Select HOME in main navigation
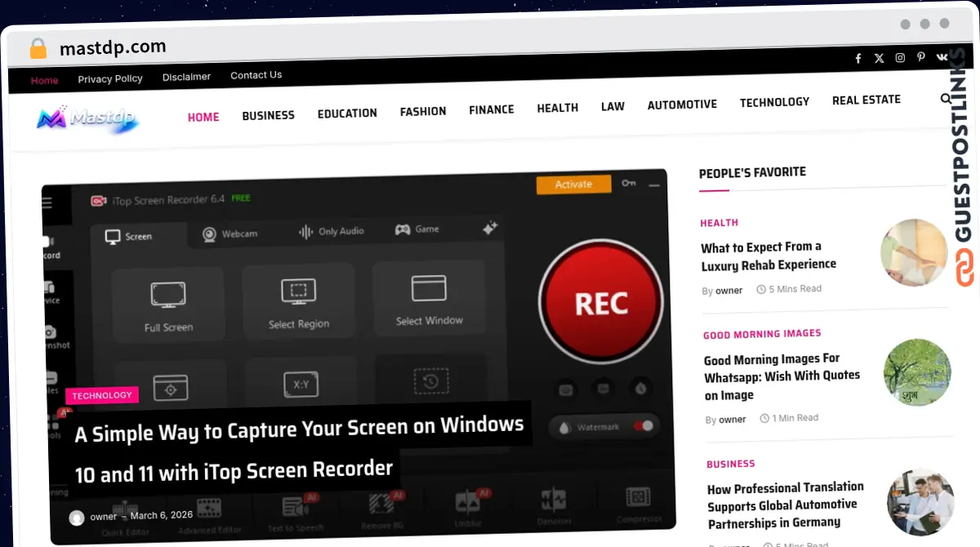 click(203, 117)
